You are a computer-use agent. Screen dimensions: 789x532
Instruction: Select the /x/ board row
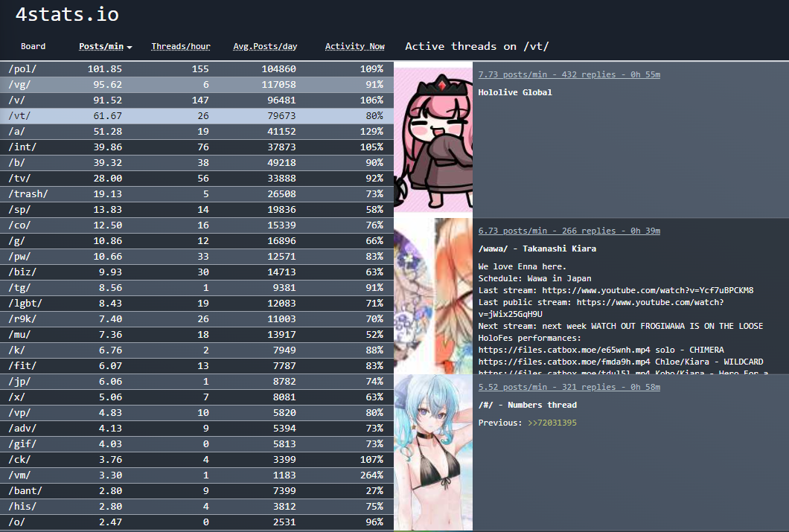coord(197,397)
